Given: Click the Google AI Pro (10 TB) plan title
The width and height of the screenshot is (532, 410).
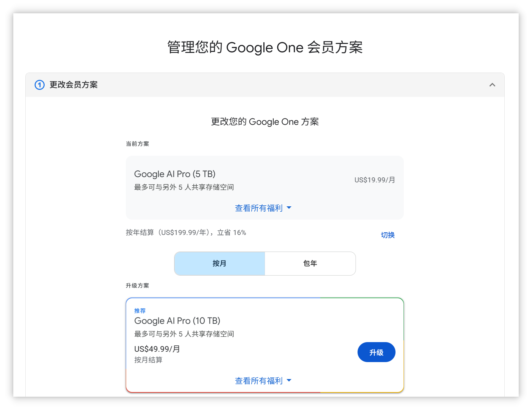Looking at the screenshot, I should pyautogui.click(x=177, y=321).
